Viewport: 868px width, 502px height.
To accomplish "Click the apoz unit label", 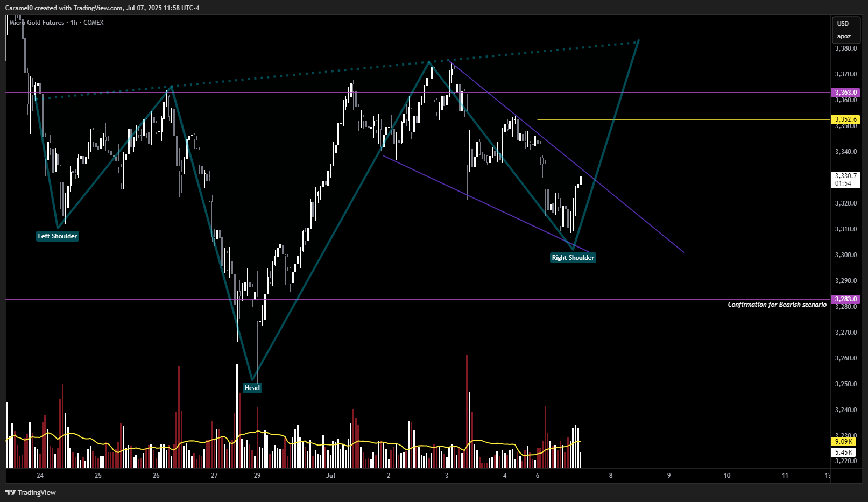I will [844, 37].
